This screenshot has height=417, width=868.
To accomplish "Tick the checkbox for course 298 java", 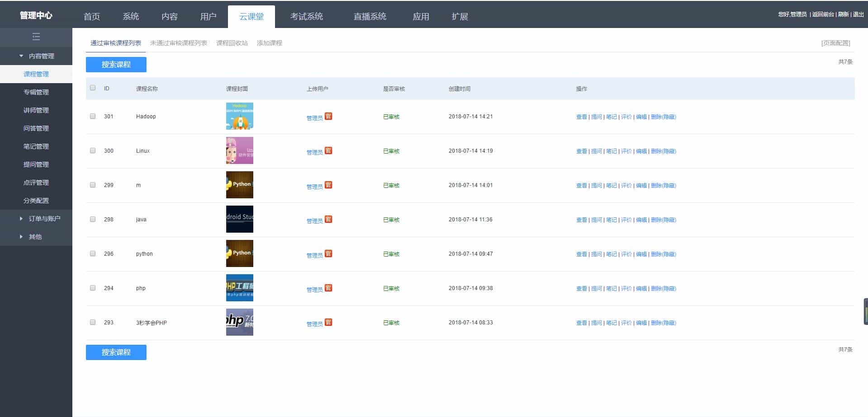I will coord(93,219).
